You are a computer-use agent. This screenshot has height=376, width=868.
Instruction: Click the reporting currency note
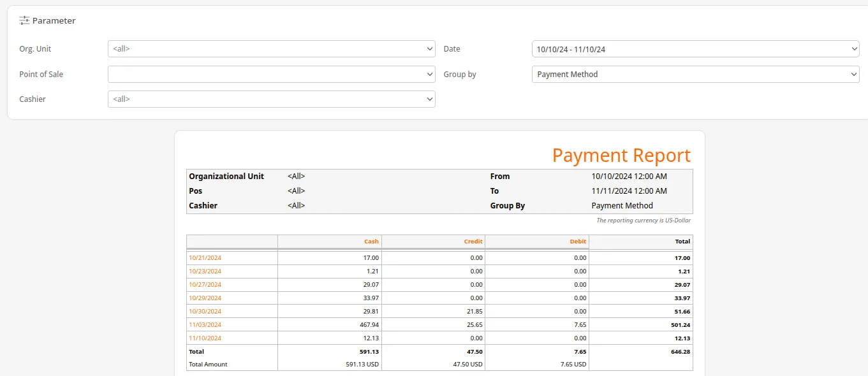click(x=644, y=221)
